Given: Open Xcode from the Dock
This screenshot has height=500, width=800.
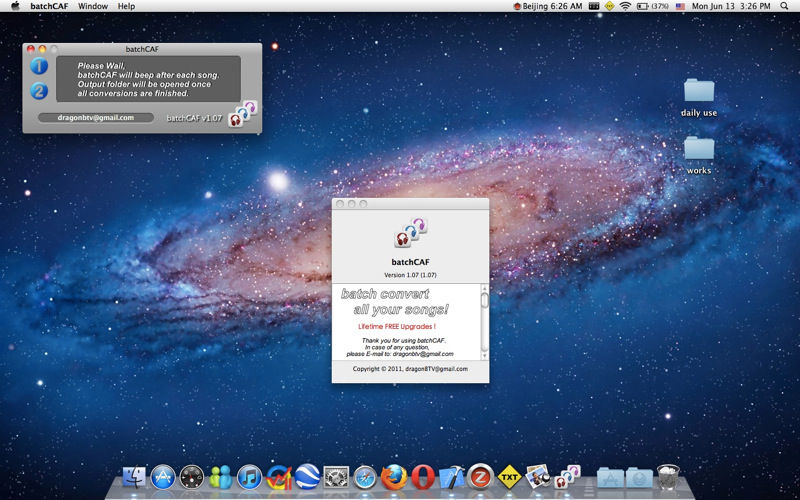Looking at the screenshot, I should pyautogui.click(x=452, y=478).
